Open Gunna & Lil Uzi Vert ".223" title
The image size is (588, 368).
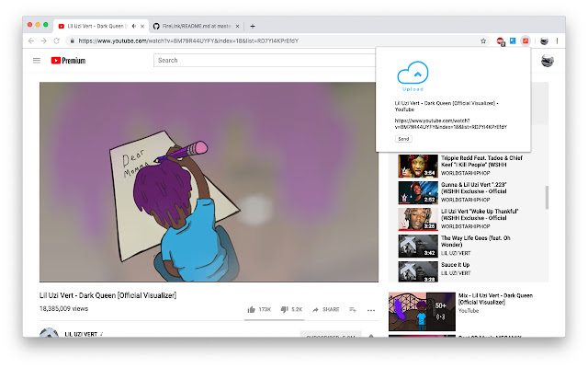point(474,188)
